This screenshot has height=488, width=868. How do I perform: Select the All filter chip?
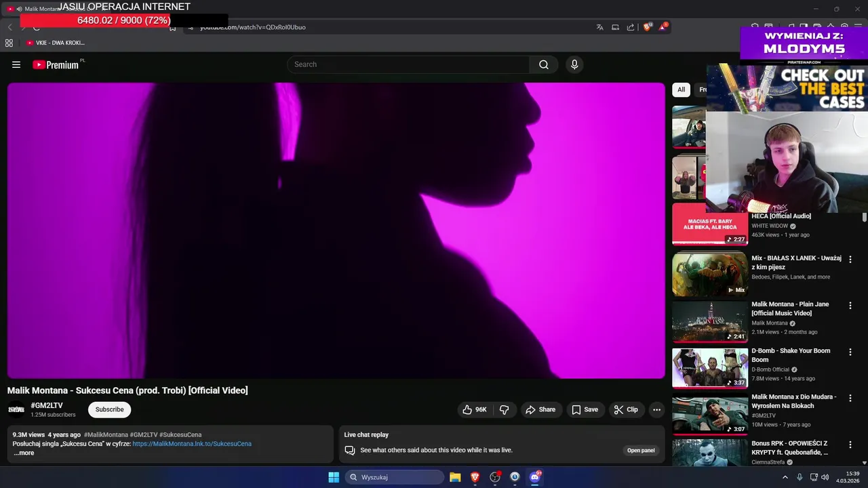click(x=681, y=89)
